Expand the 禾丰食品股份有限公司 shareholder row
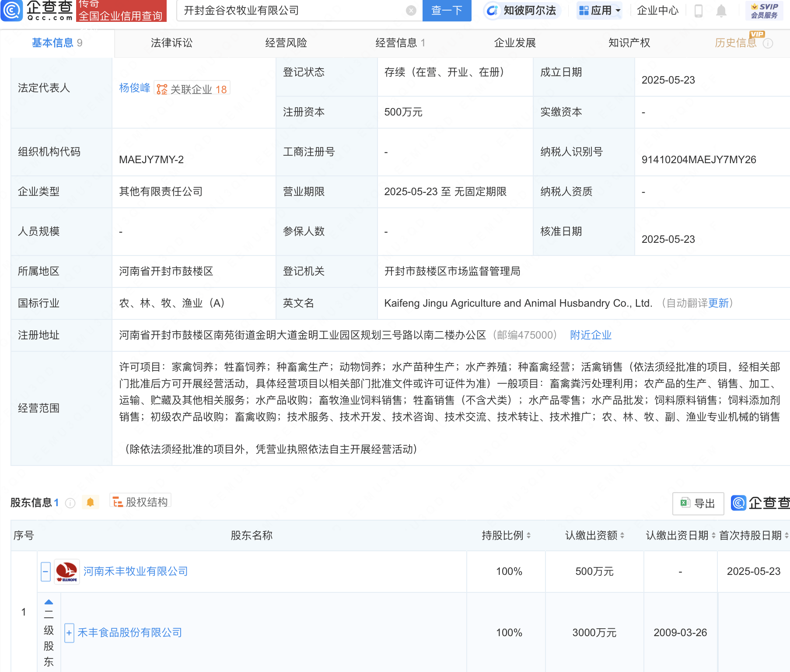 point(69,633)
